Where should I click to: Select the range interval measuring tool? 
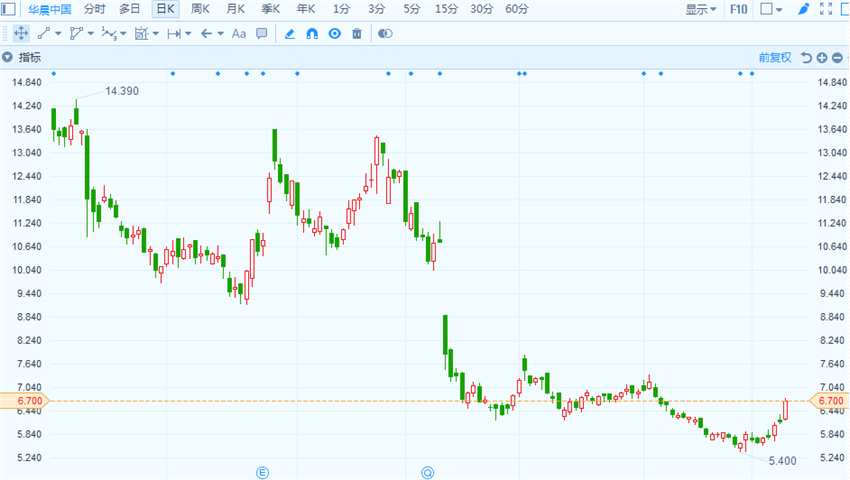pyautogui.click(x=174, y=34)
